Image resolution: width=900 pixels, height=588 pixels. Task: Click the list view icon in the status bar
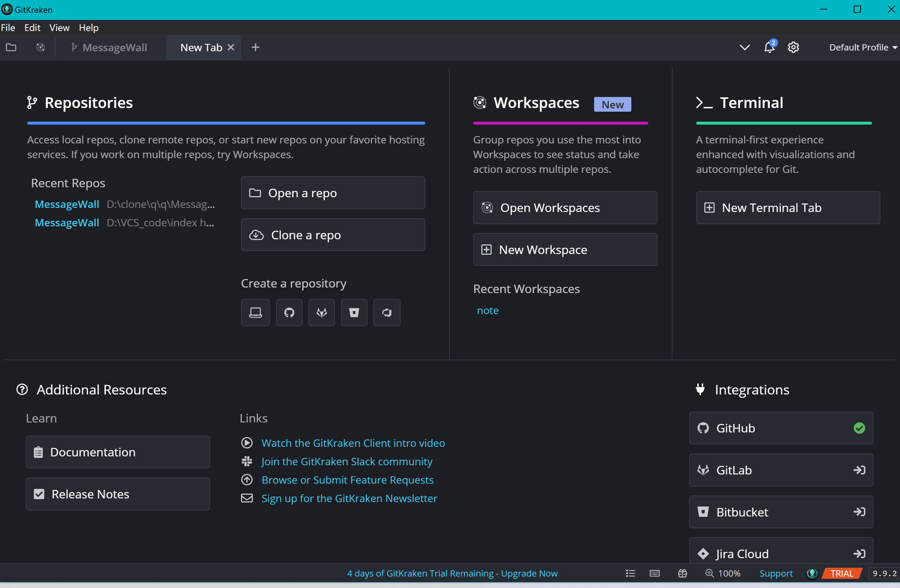[630, 573]
